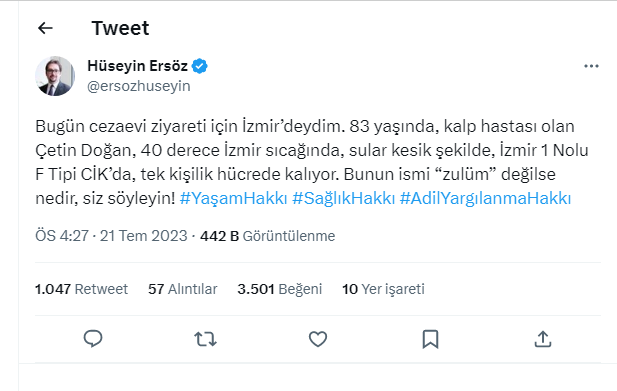Open the Hüseyin Ersöz display name
Screen dimensions: 617x391
pyautogui.click(x=137, y=66)
